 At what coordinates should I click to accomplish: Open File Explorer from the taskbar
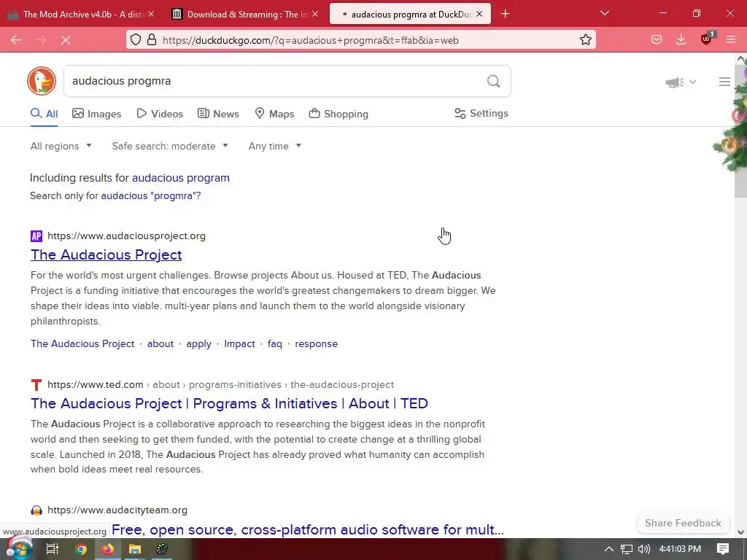(135, 549)
